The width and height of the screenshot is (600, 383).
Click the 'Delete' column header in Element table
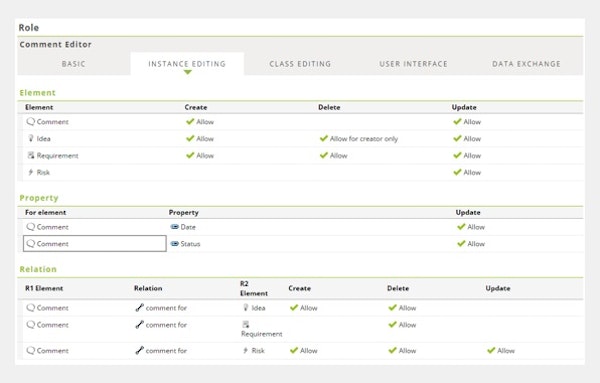(x=329, y=107)
